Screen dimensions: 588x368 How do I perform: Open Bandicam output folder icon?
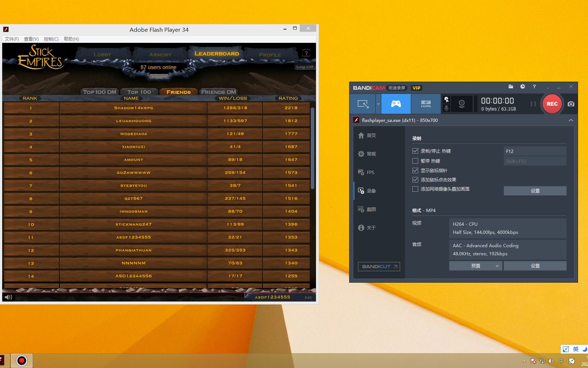(511, 86)
